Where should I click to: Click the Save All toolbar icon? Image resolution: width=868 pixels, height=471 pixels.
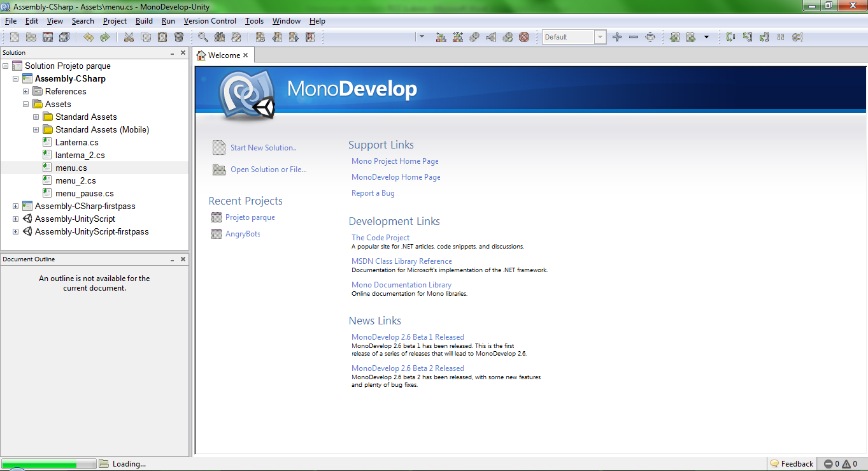pyautogui.click(x=64, y=38)
